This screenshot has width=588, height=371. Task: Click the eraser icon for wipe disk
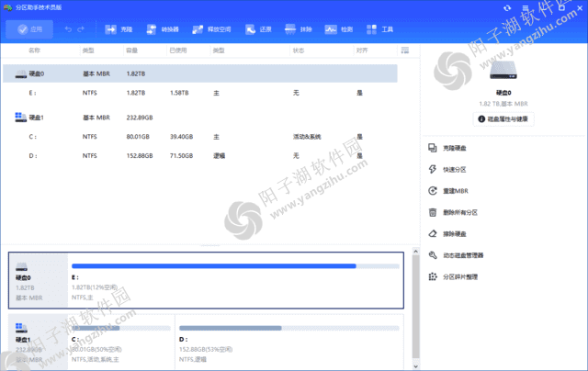click(x=433, y=234)
